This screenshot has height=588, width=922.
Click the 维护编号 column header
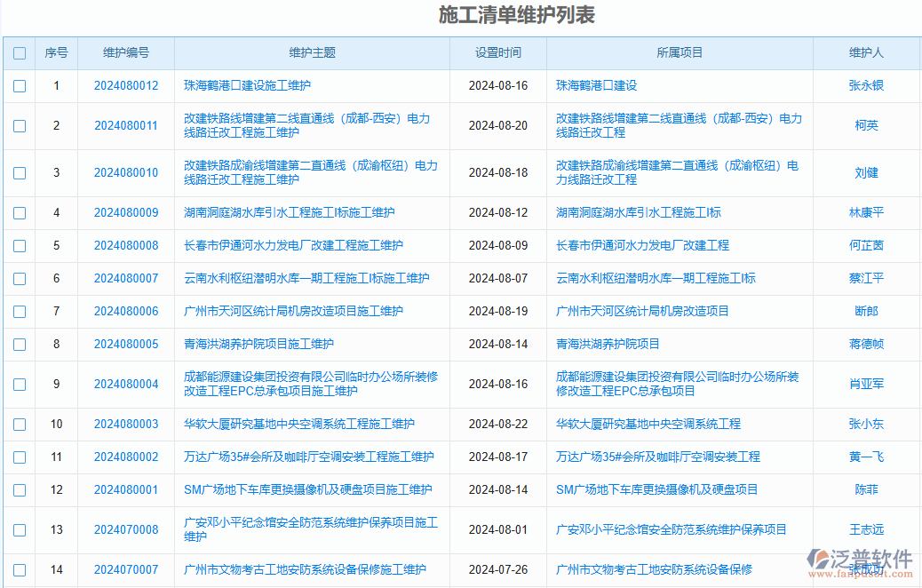coord(125,52)
